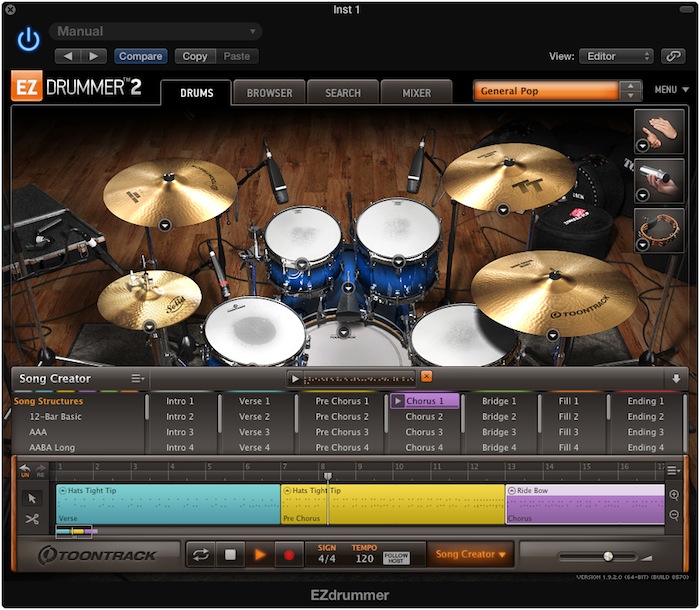Viewport: 700px width, 610px height.
Task: Switch to the BROWSER tab
Action: (269, 93)
